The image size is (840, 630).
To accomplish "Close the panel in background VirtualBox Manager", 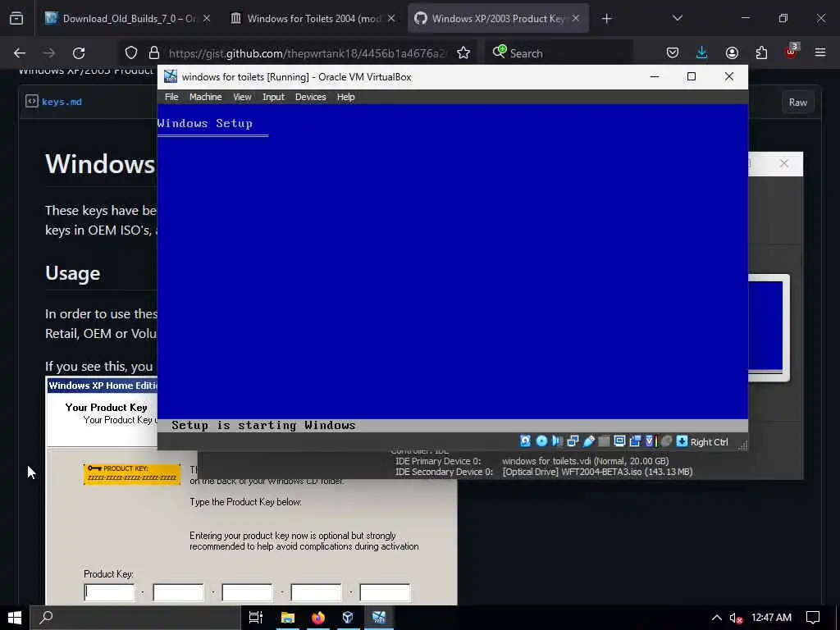I will 784,163.
